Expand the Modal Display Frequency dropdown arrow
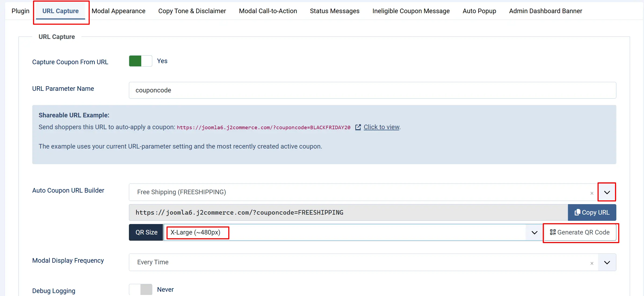644x296 pixels. coord(607,262)
